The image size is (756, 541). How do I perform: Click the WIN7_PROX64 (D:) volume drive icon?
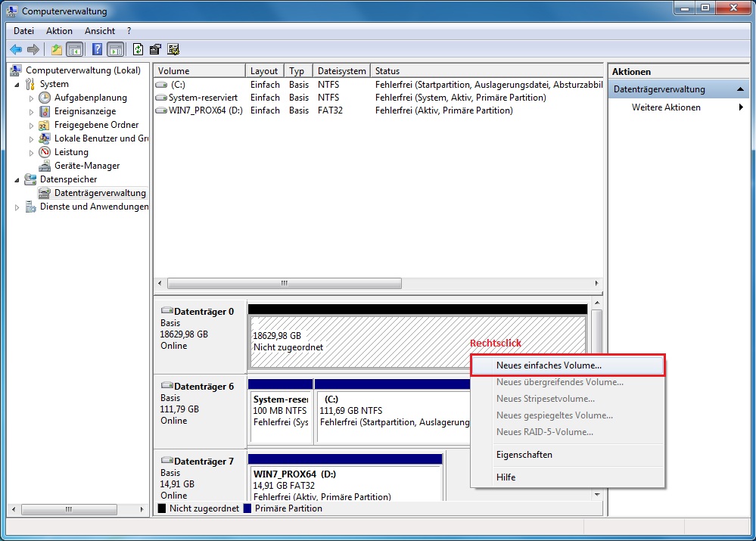pyautogui.click(x=161, y=111)
